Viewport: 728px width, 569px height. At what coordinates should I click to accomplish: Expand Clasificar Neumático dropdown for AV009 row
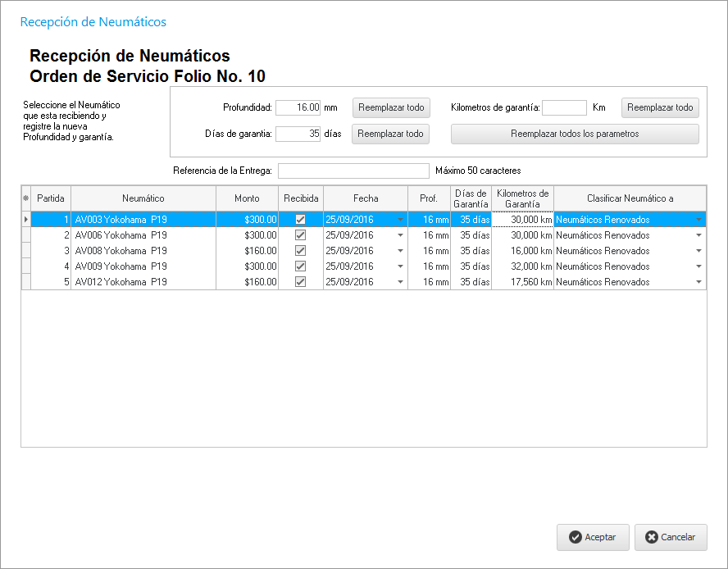(x=698, y=266)
